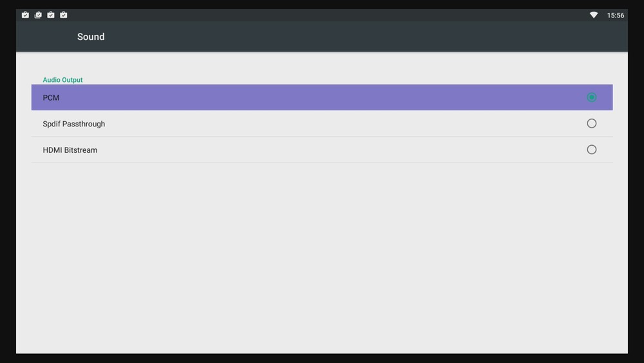Click the 15:56 clock in status bar
This screenshot has height=363, width=644.
tap(615, 15)
